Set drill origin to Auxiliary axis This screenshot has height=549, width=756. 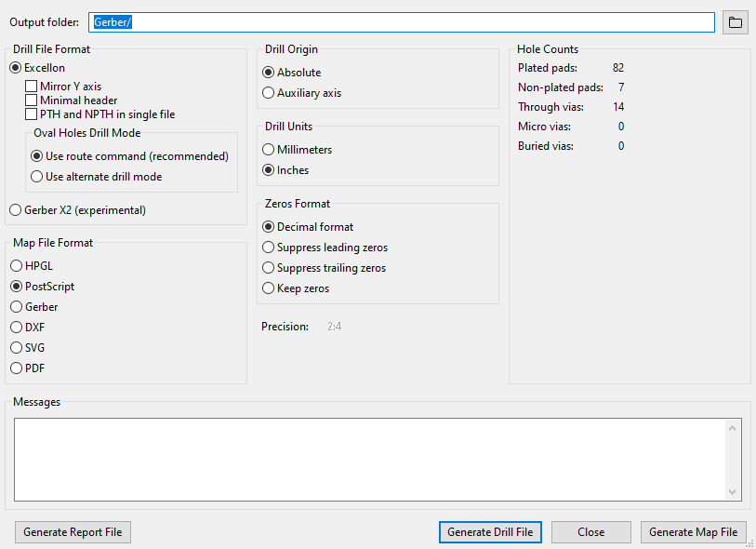pos(302,93)
